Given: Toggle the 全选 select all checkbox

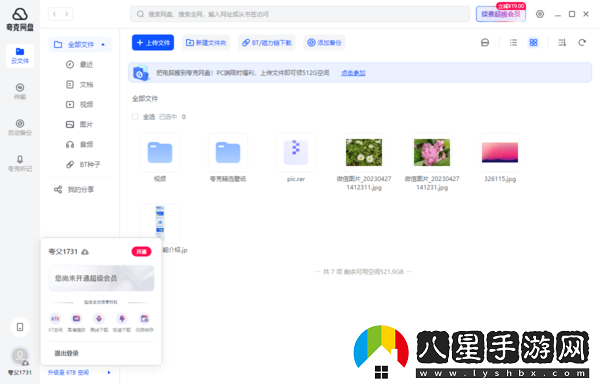Looking at the screenshot, I should (x=135, y=117).
